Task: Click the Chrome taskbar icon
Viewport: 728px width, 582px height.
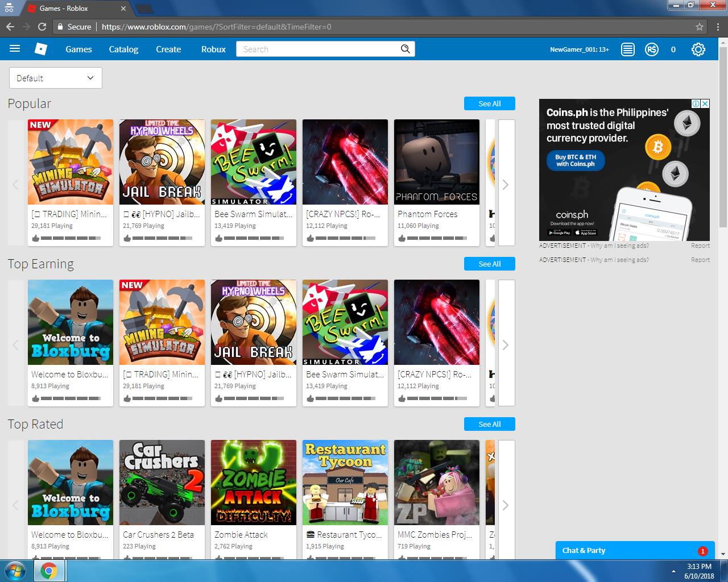Action: click(49, 571)
